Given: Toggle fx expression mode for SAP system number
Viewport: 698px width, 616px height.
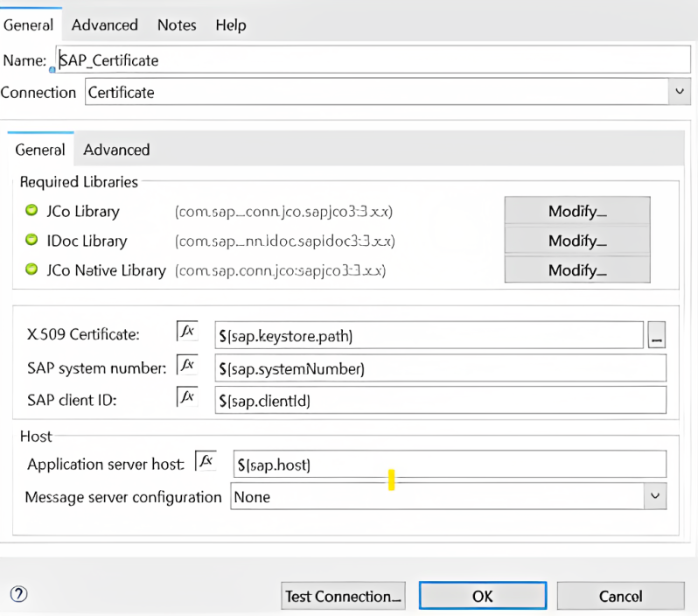Looking at the screenshot, I should (x=187, y=365).
